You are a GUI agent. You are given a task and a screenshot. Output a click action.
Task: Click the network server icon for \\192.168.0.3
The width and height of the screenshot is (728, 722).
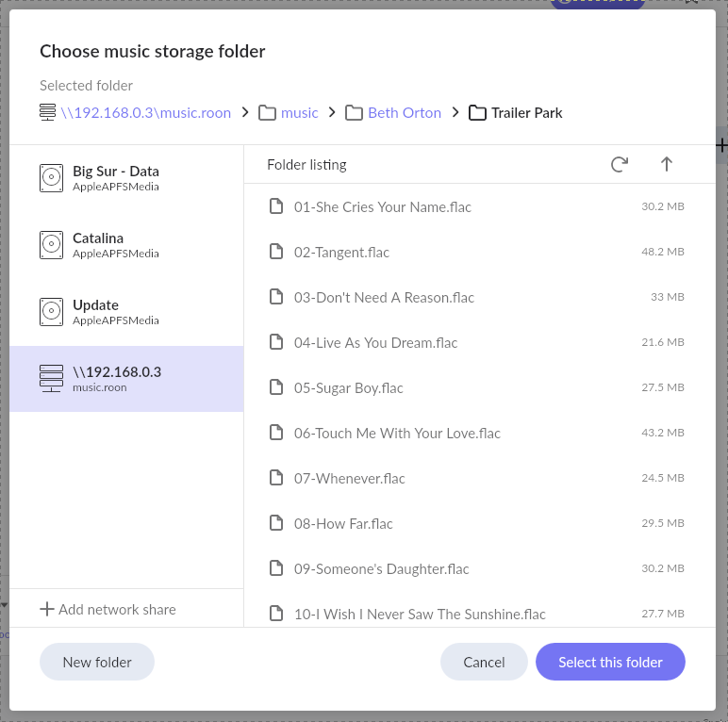(51, 378)
